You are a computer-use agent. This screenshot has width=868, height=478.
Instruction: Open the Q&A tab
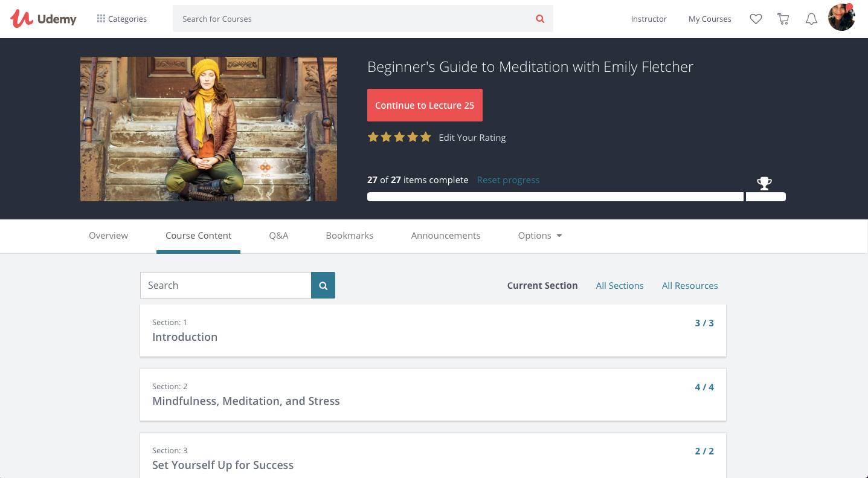tap(278, 236)
